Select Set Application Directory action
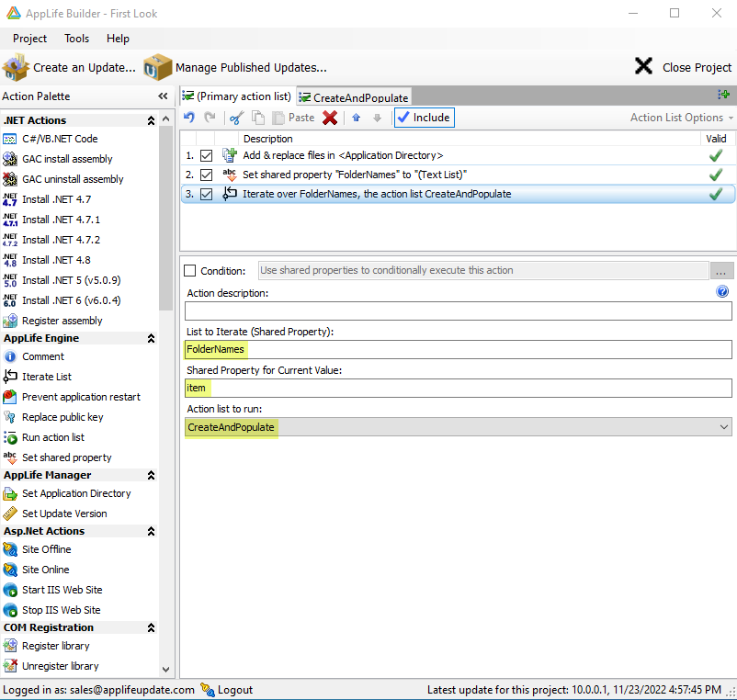 click(67, 493)
